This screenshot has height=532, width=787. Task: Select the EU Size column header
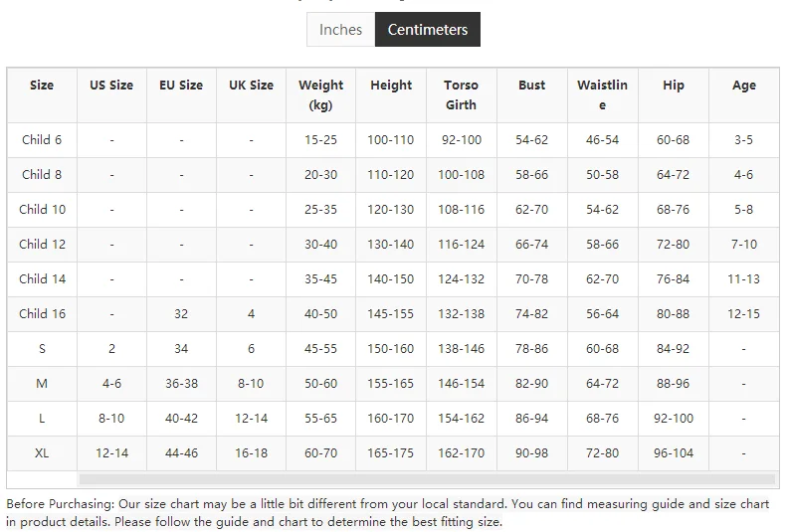pos(181,86)
